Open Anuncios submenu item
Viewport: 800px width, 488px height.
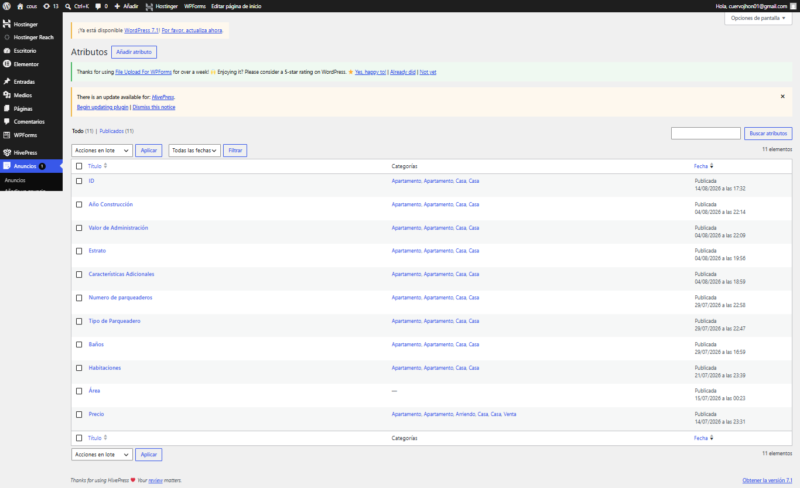15,180
